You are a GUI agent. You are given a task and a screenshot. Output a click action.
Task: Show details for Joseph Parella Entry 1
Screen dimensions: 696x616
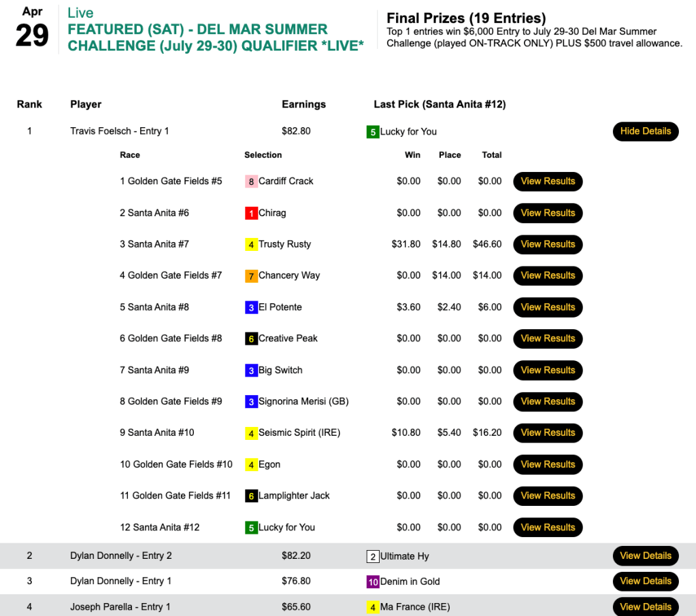pyautogui.click(x=645, y=606)
